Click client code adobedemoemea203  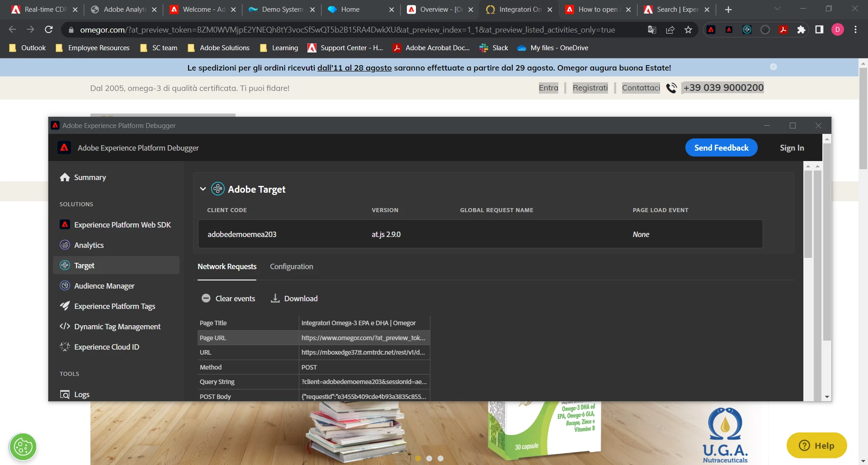click(242, 234)
